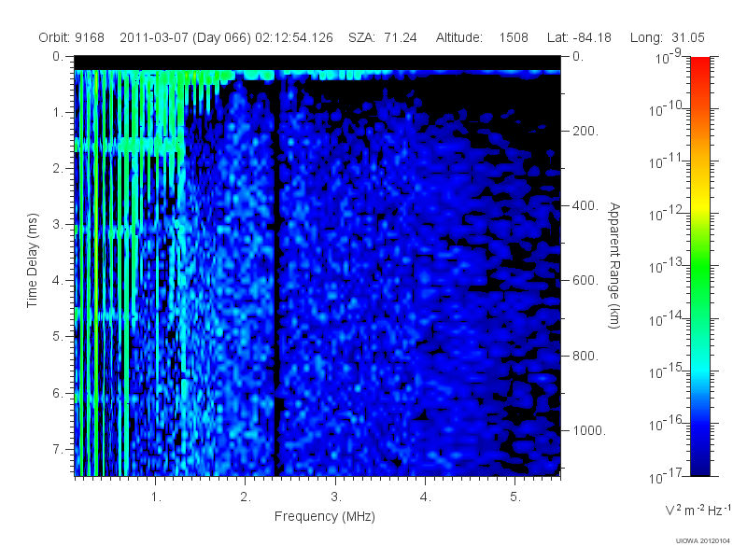The width and height of the screenshot is (747, 560).
Task: Click the color scale label '10-13'
Action: [666, 266]
